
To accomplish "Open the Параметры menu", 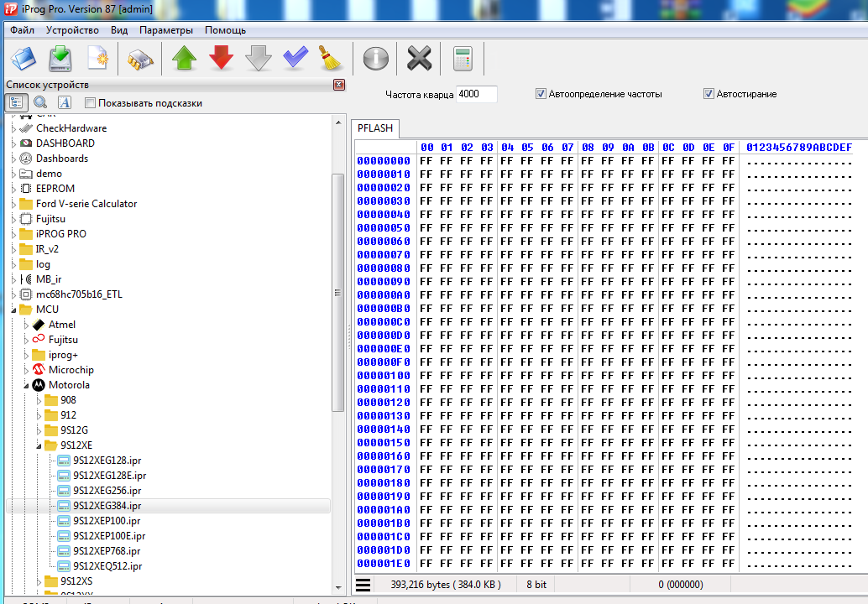I will (x=166, y=30).
